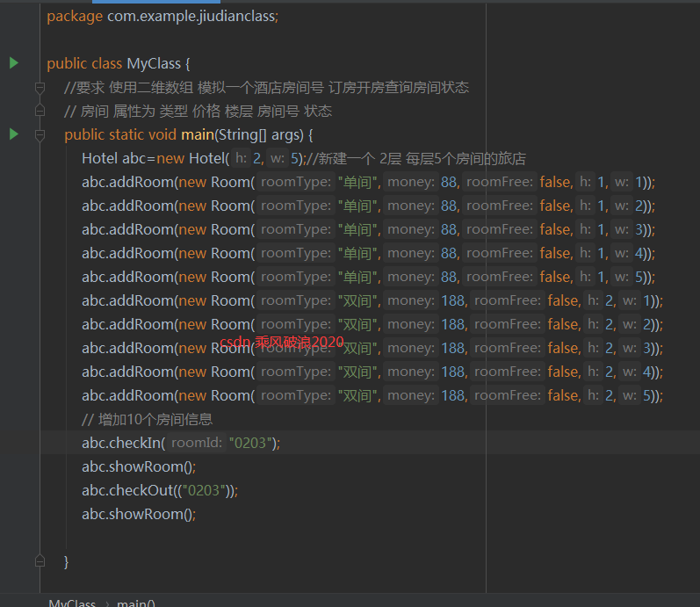
Task: Click the package declaration line
Action: click(162, 17)
